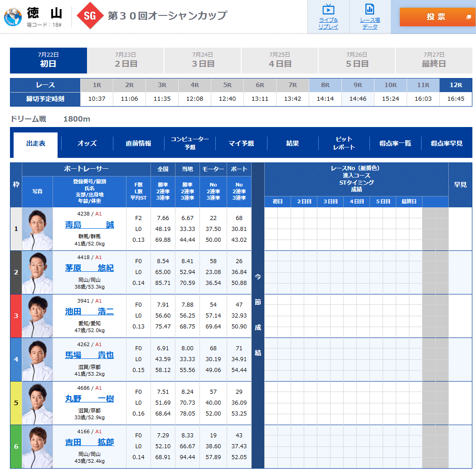Viewport: 476px width, 475px height.
Task: Click racer 池田 浩二 photo thumbnail
Action: click(x=37, y=316)
